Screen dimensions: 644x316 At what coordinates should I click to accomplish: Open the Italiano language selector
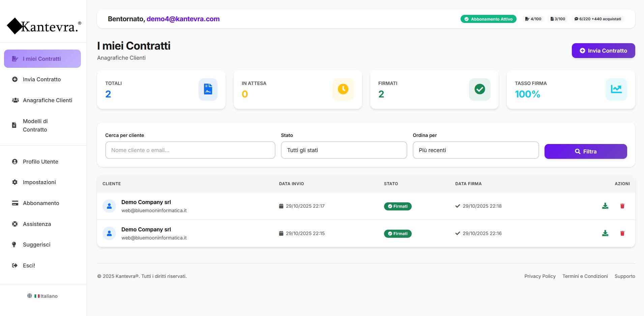[x=42, y=296]
